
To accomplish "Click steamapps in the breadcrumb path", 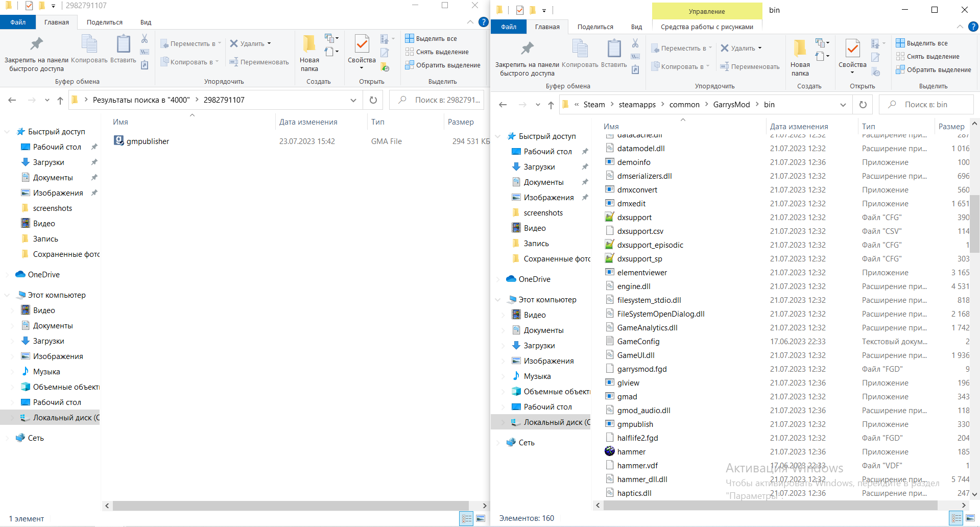I will [x=637, y=105].
